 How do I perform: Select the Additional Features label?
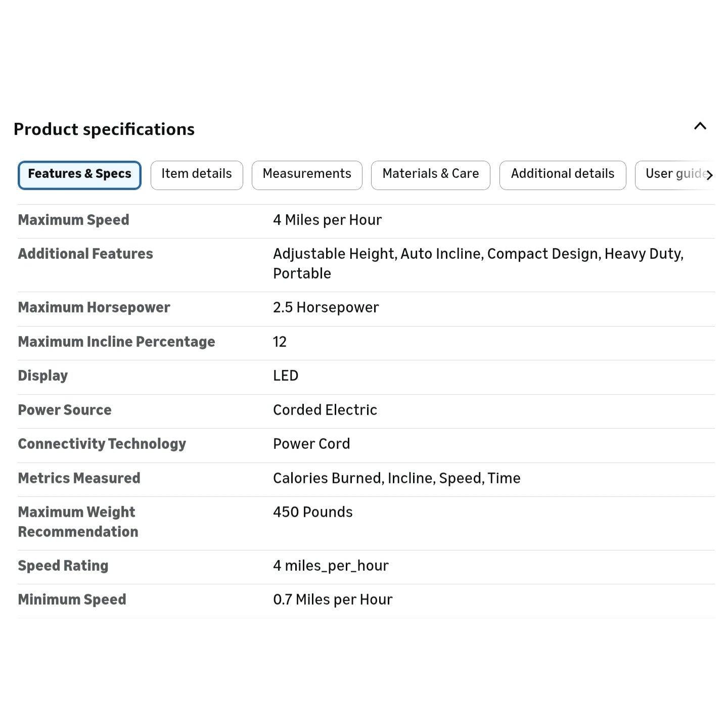pyautogui.click(x=85, y=254)
